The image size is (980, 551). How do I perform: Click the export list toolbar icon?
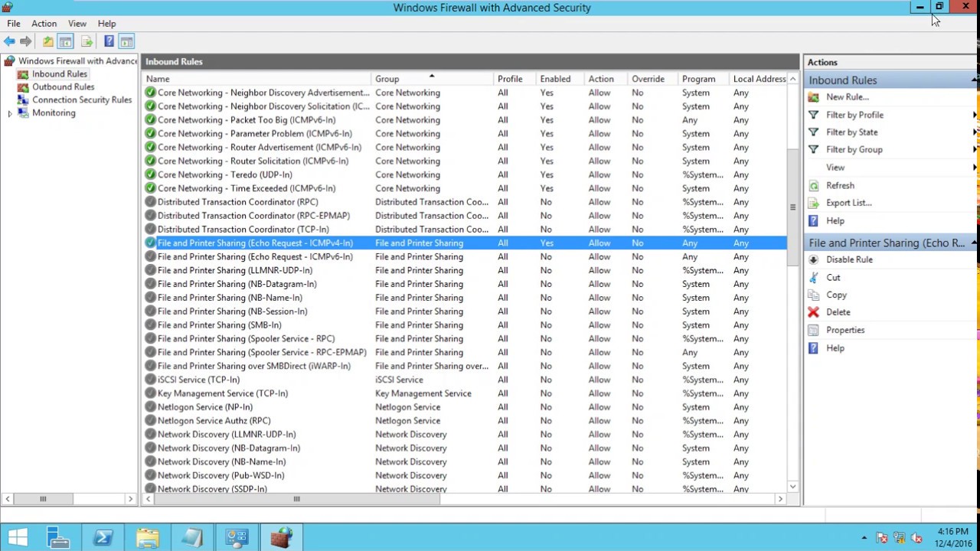coord(87,41)
